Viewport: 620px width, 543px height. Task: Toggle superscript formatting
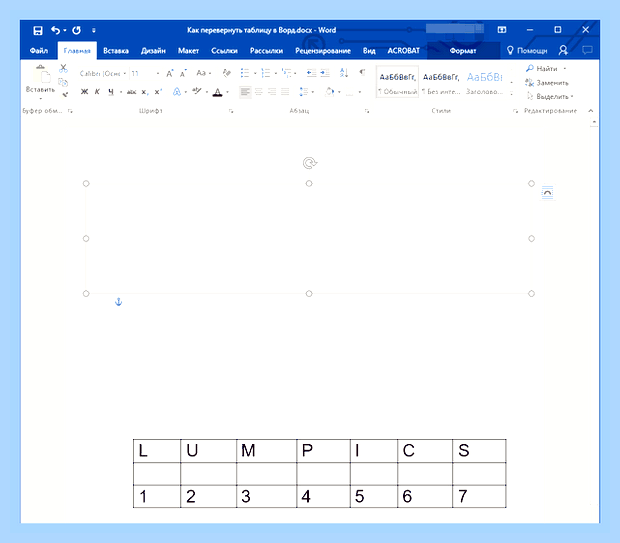(x=158, y=92)
